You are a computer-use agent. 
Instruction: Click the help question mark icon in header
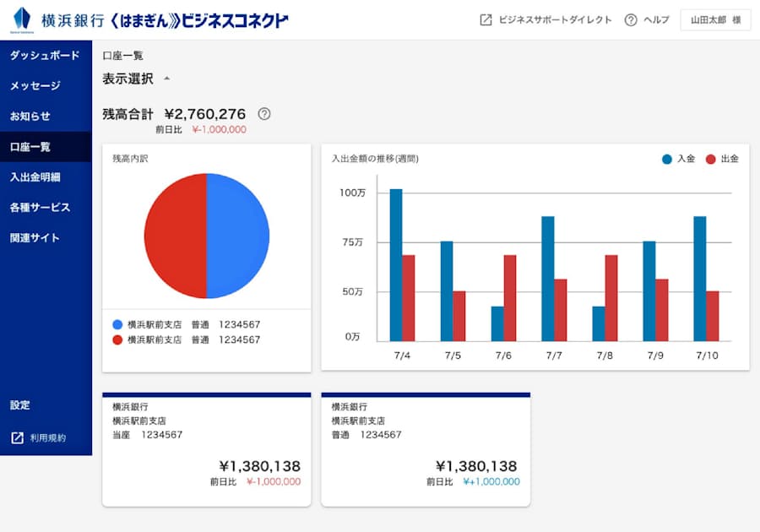pyautogui.click(x=630, y=20)
